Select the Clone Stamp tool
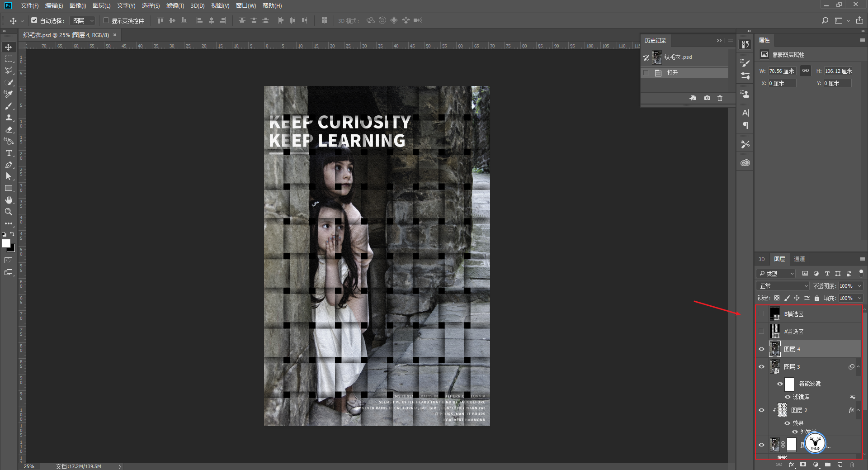Viewport: 868px width, 470px height. [9, 118]
